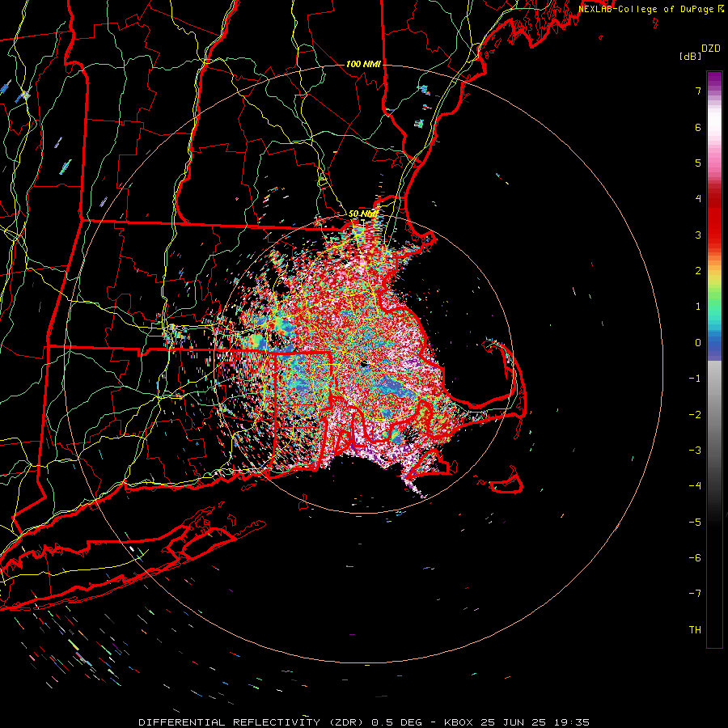This screenshot has width=728, height=728.
Task: Click the [dB] units label
Action: 691,56
